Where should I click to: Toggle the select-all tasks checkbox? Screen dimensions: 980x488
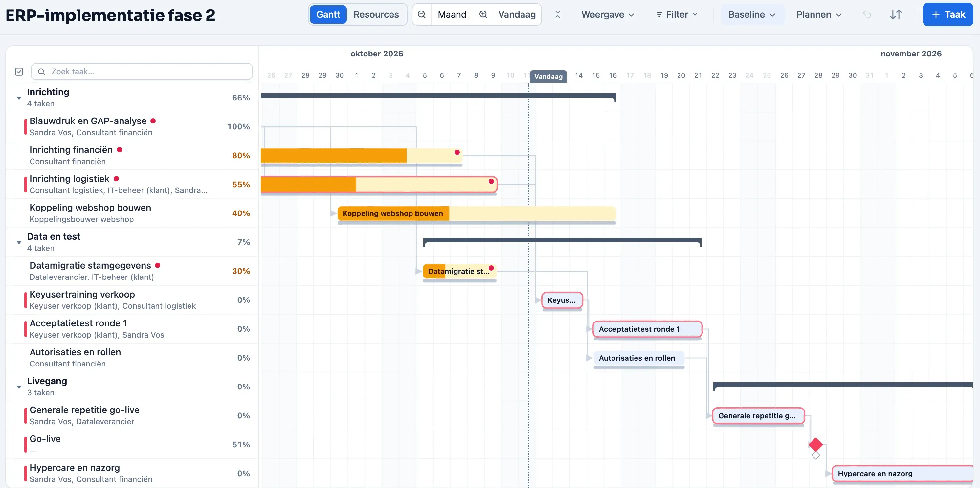point(19,72)
